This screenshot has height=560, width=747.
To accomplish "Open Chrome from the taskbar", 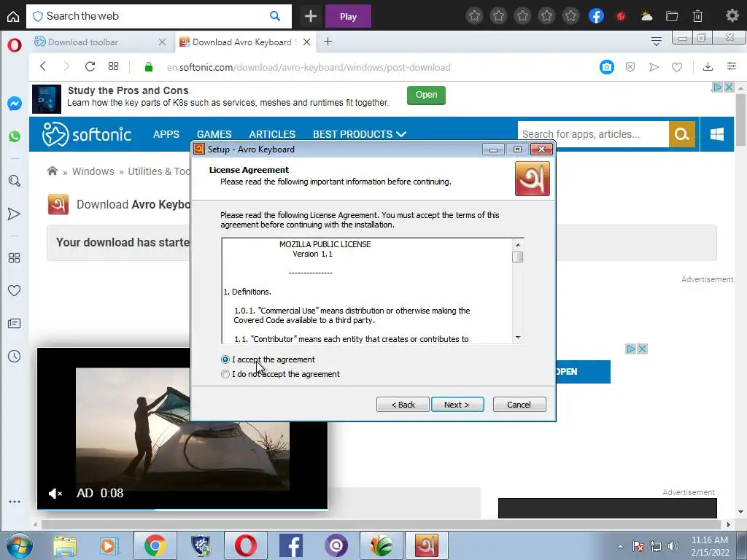I will pyautogui.click(x=155, y=545).
